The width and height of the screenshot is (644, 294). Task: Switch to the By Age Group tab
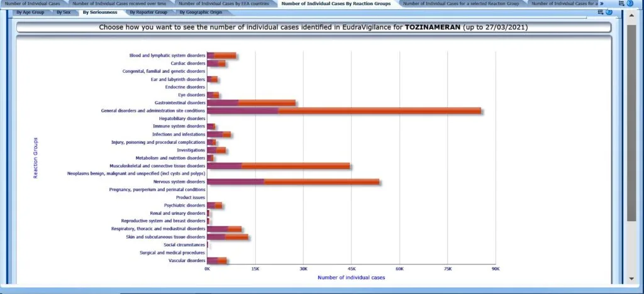30,12
